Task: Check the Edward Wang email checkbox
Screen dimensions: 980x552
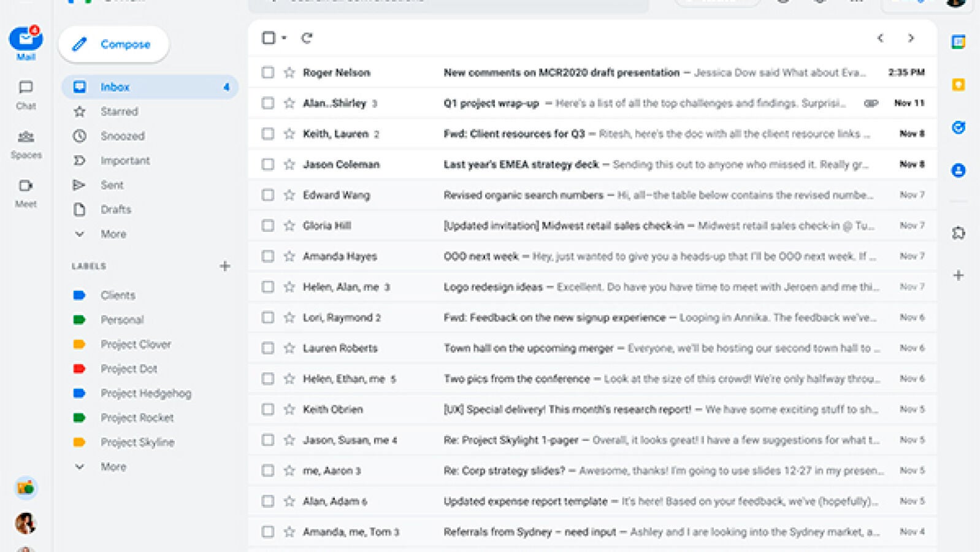Action: 268,195
